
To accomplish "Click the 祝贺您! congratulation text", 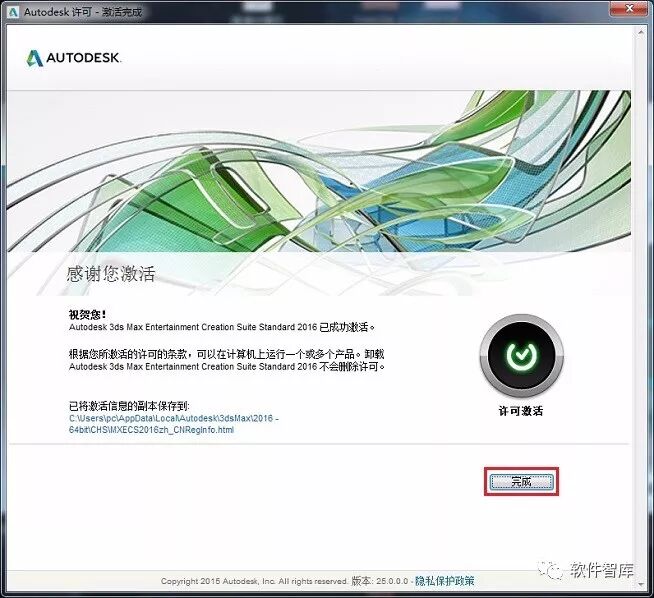I will 88,314.
